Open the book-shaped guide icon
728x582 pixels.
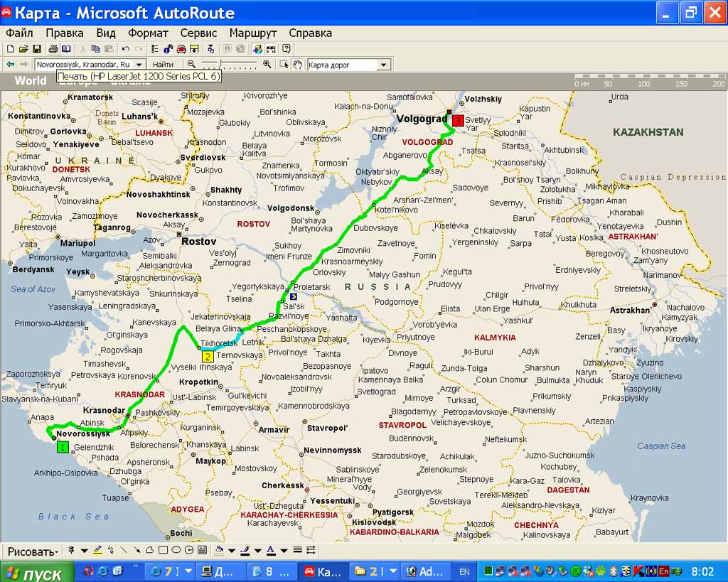pos(66,49)
